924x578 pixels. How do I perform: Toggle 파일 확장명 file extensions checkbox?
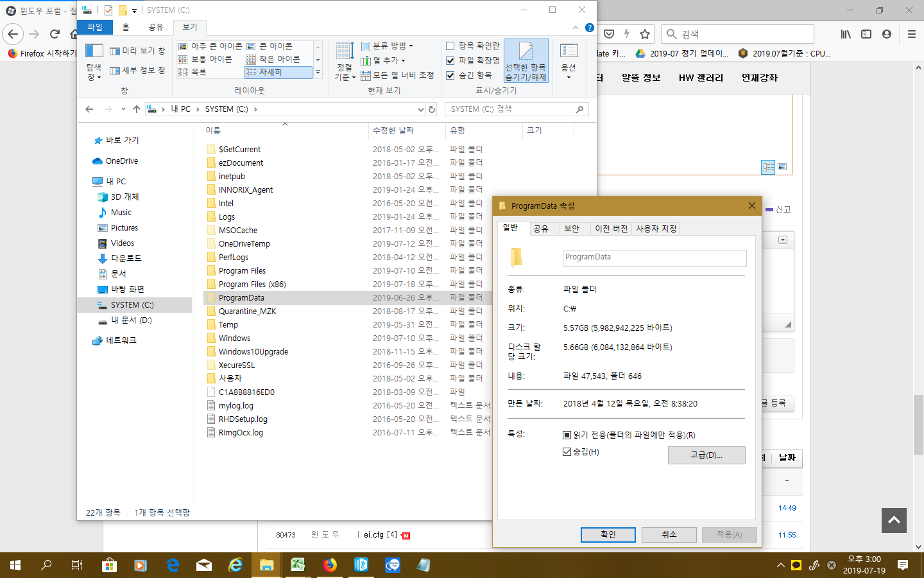tap(473, 60)
